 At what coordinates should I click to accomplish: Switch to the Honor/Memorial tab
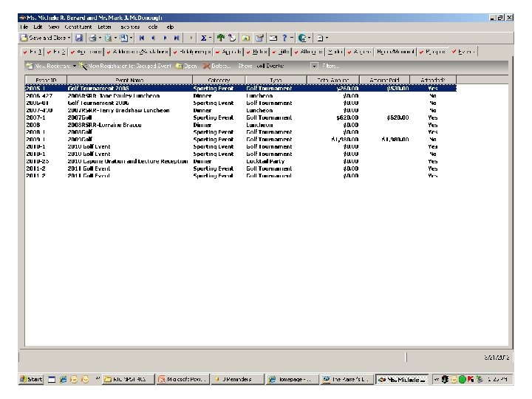(395, 52)
